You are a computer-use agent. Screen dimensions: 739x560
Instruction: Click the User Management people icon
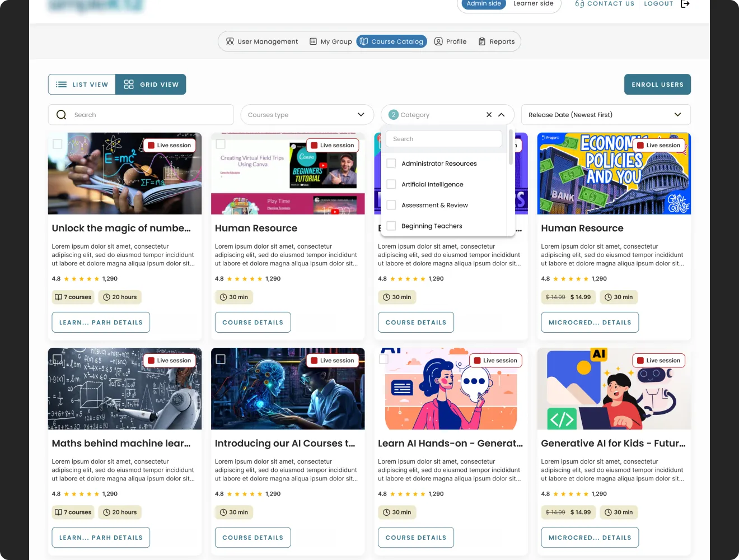click(x=230, y=41)
